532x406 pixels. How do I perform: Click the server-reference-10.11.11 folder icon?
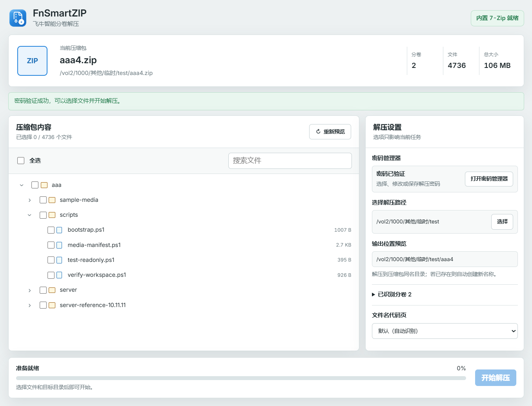(52, 305)
